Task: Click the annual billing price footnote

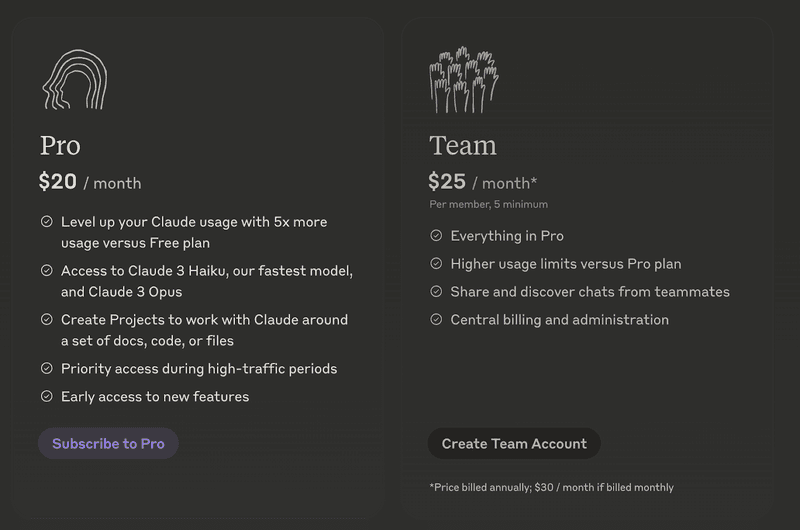Action: pyautogui.click(x=551, y=487)
